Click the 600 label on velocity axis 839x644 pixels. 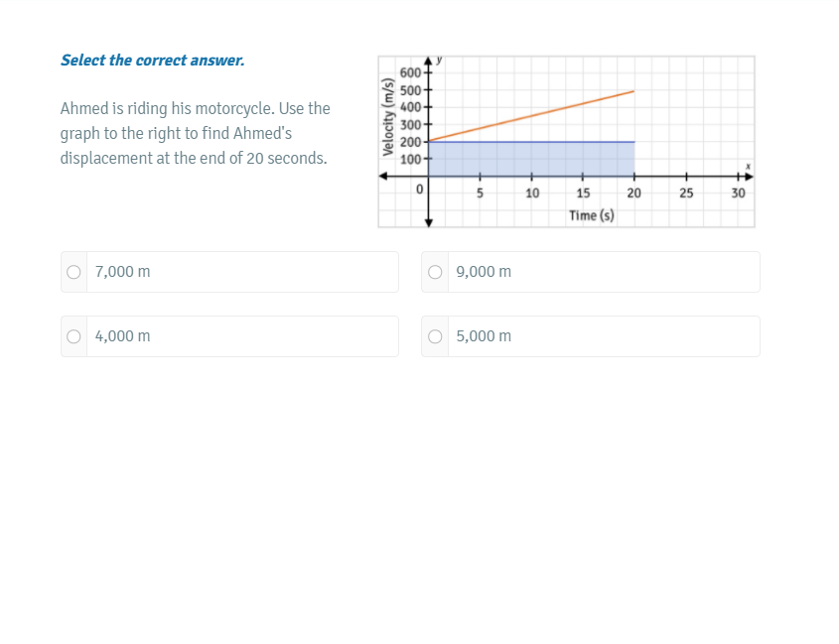[410, 73]
